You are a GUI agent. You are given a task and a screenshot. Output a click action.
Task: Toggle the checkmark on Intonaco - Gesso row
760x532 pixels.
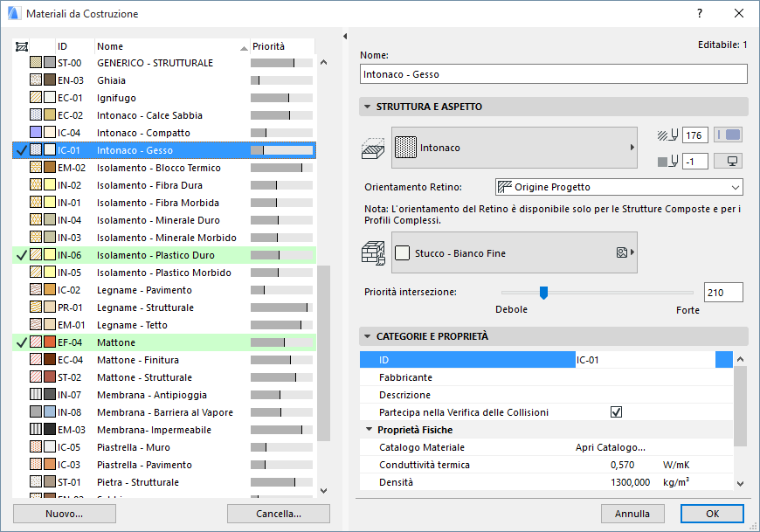click(21, 150)
